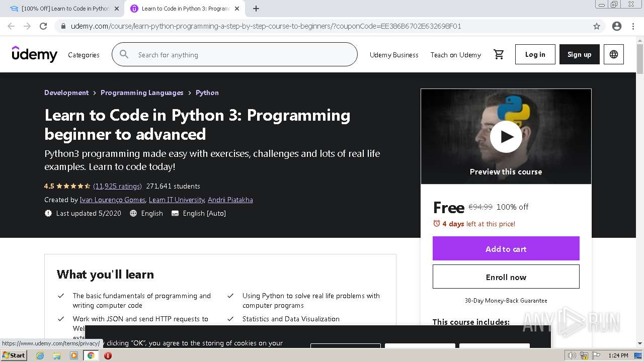Click the Sign up button
The image size is (644, 362).
(x=579, y=54)
